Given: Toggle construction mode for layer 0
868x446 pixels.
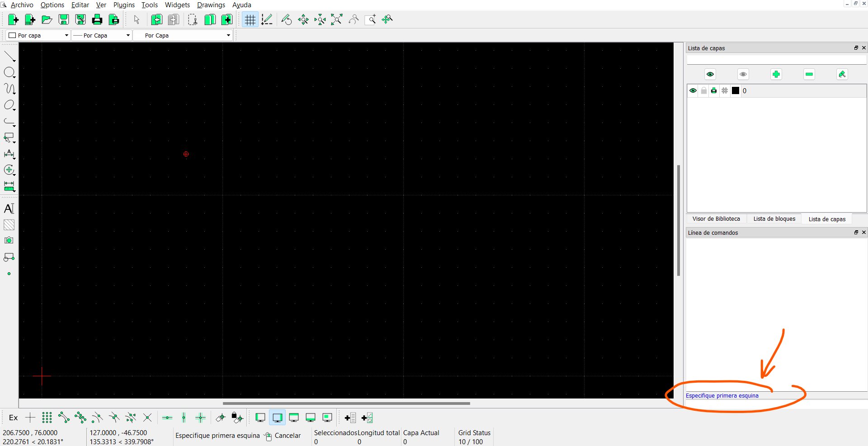Looking at the screenshot, I should click(x=725, y=91).
